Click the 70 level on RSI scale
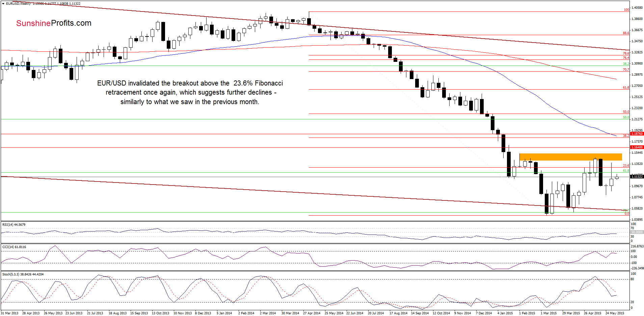Viewport: 644px width, 316px height. pyautogui.click(x=633, y=228)
